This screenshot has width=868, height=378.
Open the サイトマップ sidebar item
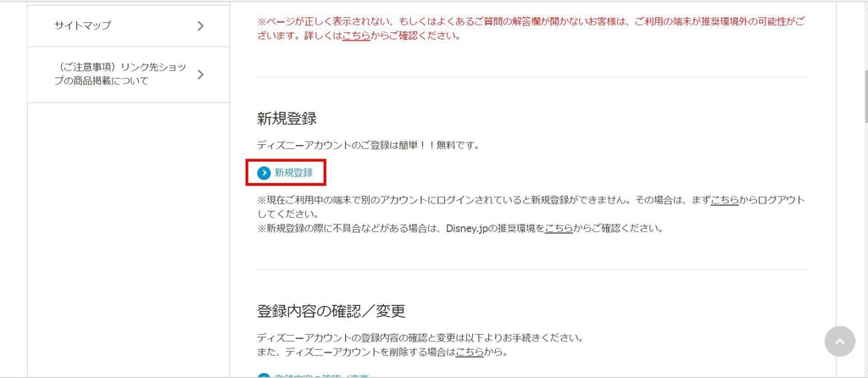pos(129,25)
